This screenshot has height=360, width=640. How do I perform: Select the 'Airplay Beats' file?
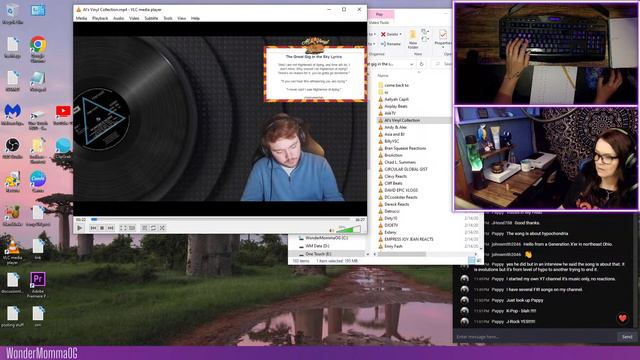point(393,106)
